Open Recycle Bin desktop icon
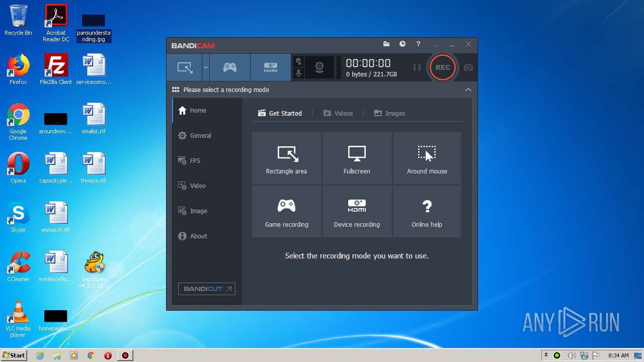 tap(18, 20)
